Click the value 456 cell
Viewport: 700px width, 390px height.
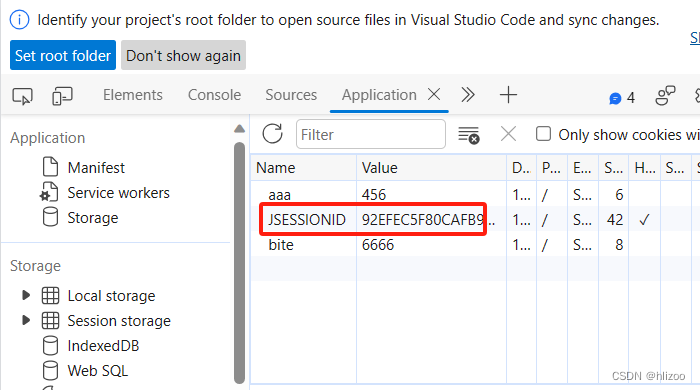[431, 195]
